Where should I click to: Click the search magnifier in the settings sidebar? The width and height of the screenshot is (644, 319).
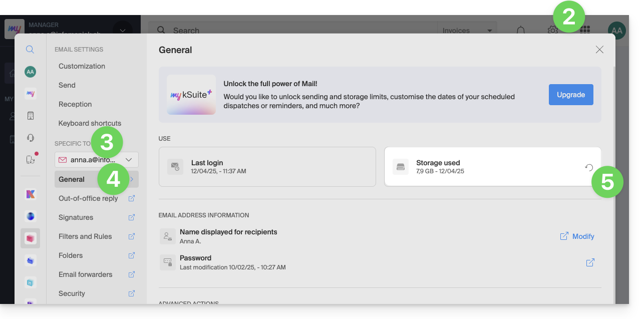pos(30,50)
